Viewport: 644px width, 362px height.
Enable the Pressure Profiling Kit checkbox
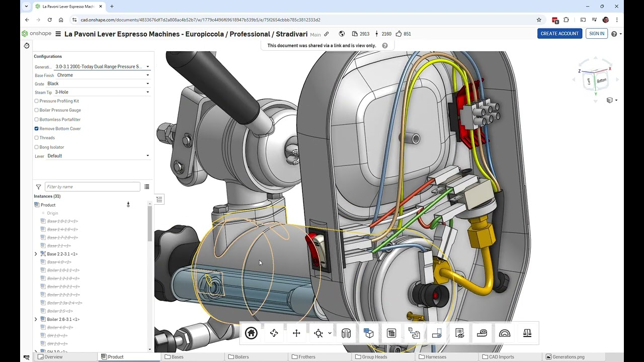coord(36,101)
